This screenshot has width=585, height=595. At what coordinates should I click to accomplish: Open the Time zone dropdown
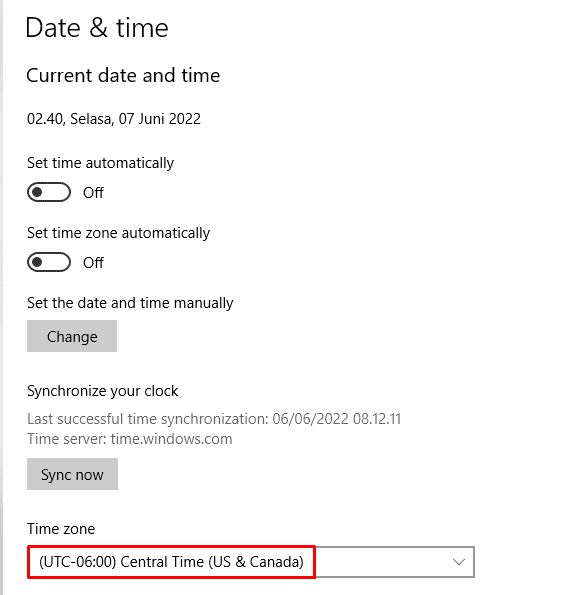[251, 562]
